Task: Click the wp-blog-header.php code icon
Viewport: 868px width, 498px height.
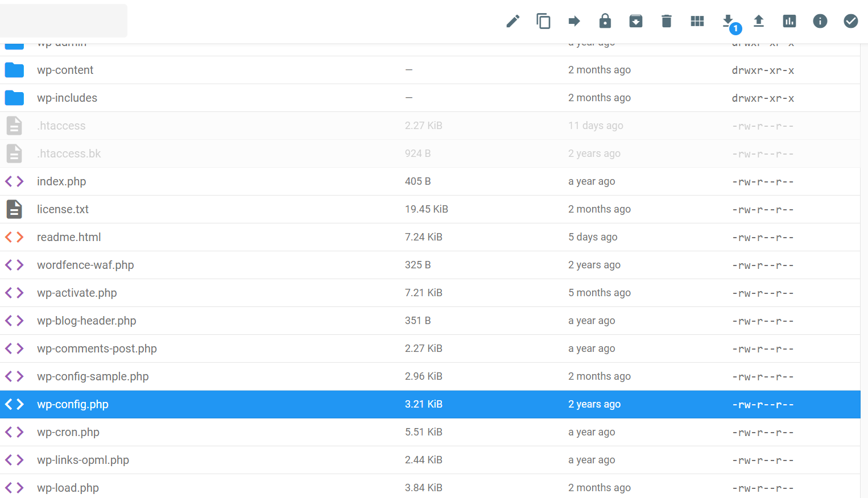Action: coord(14,321)
